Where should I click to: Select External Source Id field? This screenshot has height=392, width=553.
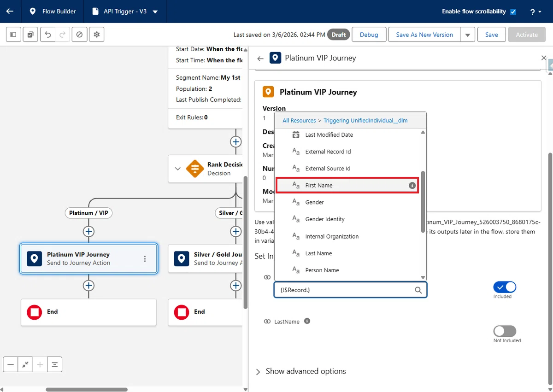click(x=347, y=169)
